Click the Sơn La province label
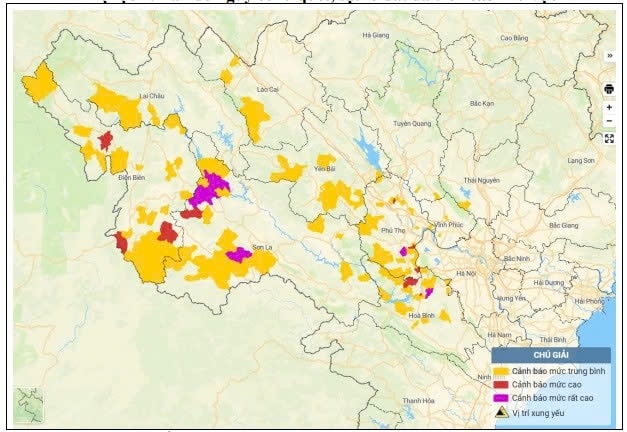Viewport: 627px width, 432px height. pos(262,247)
